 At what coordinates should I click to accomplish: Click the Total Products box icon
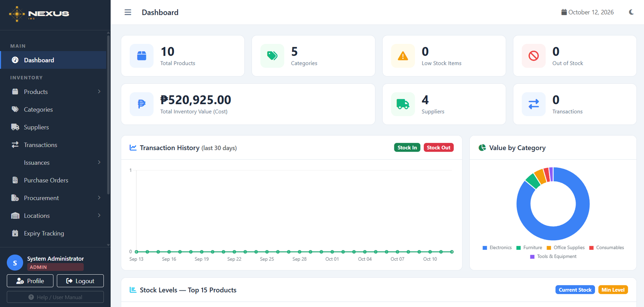tap(142, 56)
